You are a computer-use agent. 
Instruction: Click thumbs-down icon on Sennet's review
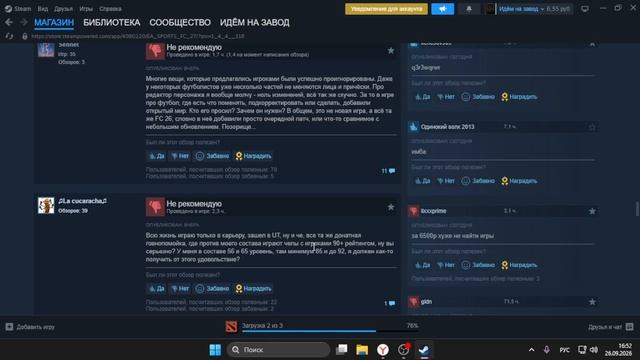click(155, 51)
